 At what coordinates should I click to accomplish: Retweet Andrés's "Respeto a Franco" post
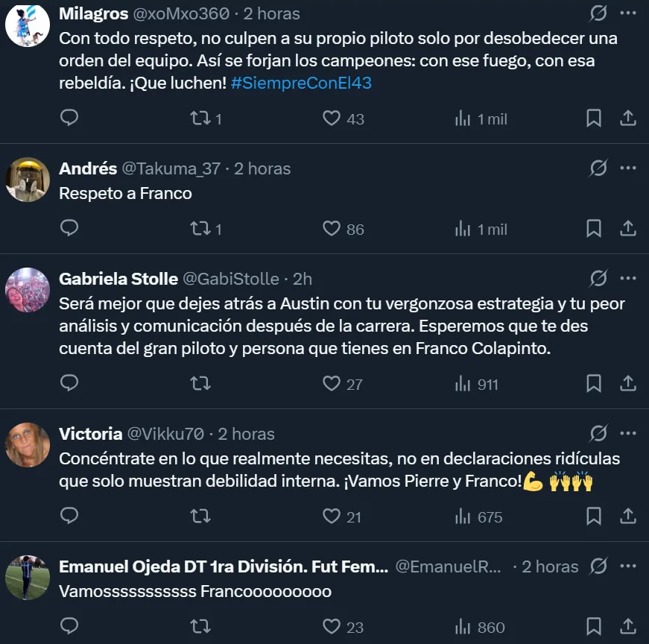(200, 228)
